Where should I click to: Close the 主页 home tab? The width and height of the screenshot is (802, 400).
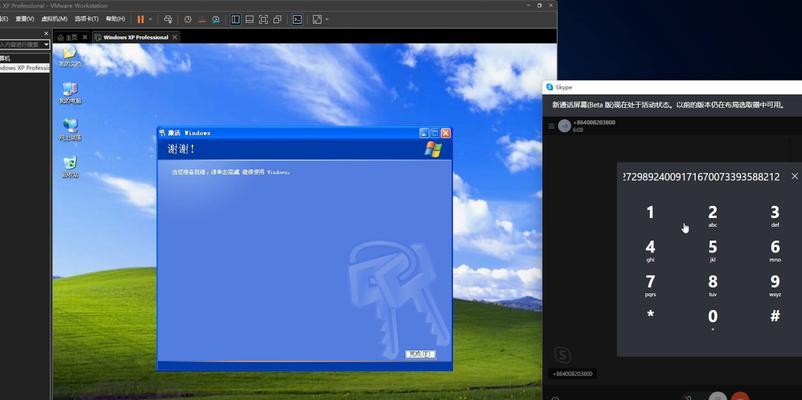pos(85,37)
